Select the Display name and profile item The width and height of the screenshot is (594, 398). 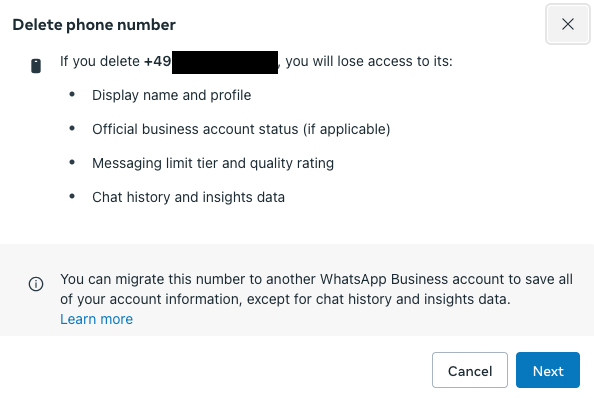(172, 95)
